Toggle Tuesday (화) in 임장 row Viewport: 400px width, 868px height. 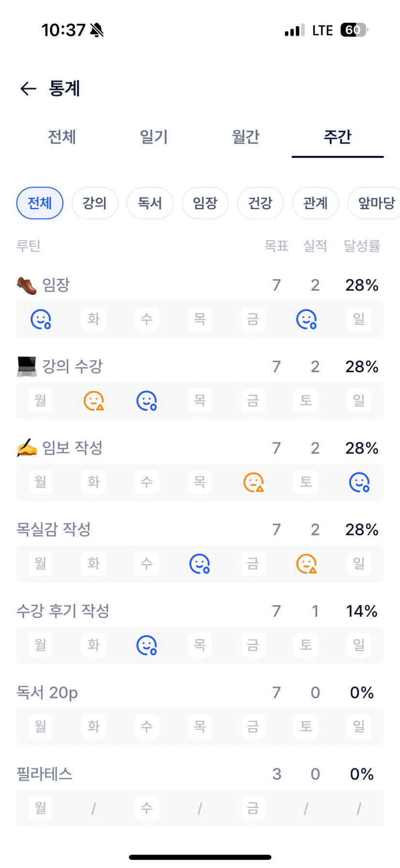(x=94, y=319)
